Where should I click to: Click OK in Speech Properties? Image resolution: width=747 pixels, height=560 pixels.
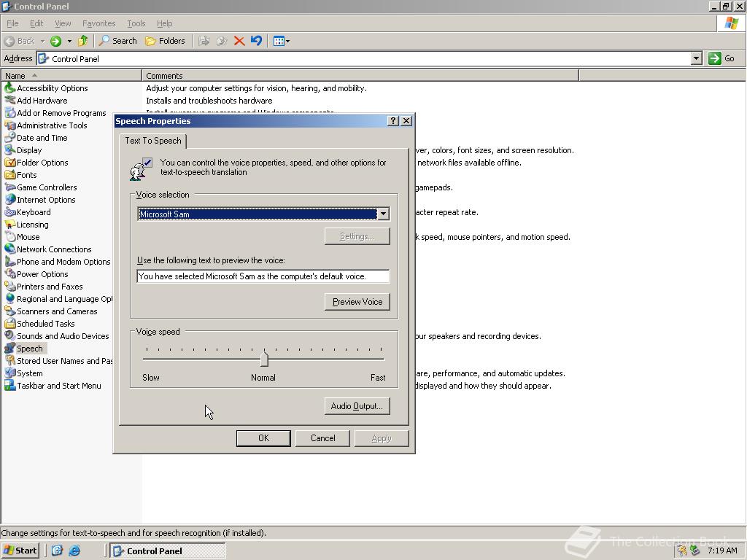[x=263, y=438]
